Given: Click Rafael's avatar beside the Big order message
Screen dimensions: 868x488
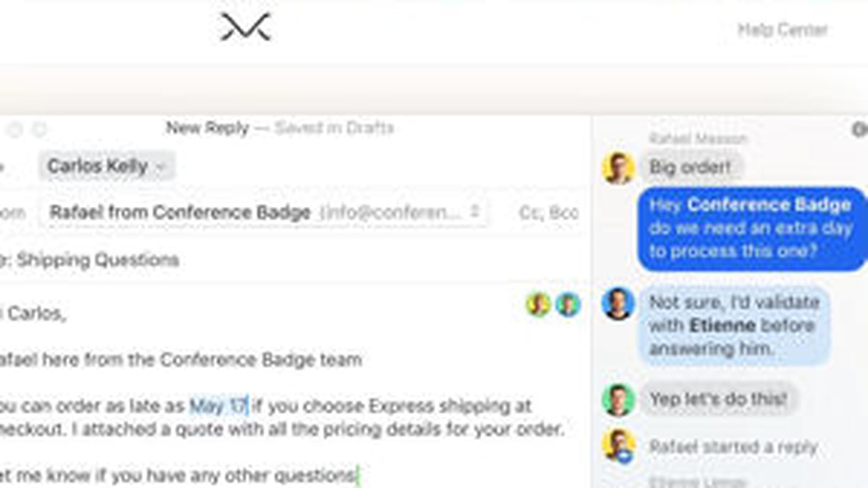Looking at the screenshot, I should point(618,168).
